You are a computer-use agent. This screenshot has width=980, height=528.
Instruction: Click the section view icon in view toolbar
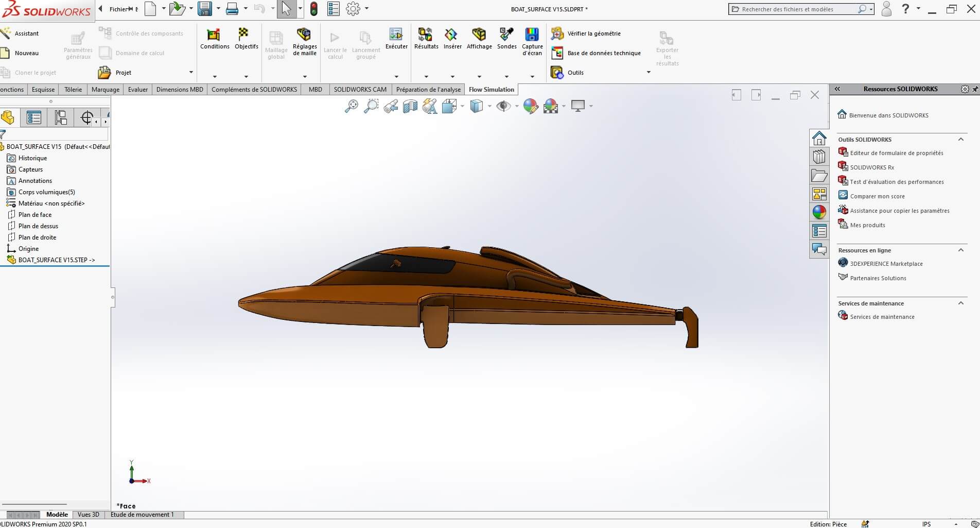410,107
